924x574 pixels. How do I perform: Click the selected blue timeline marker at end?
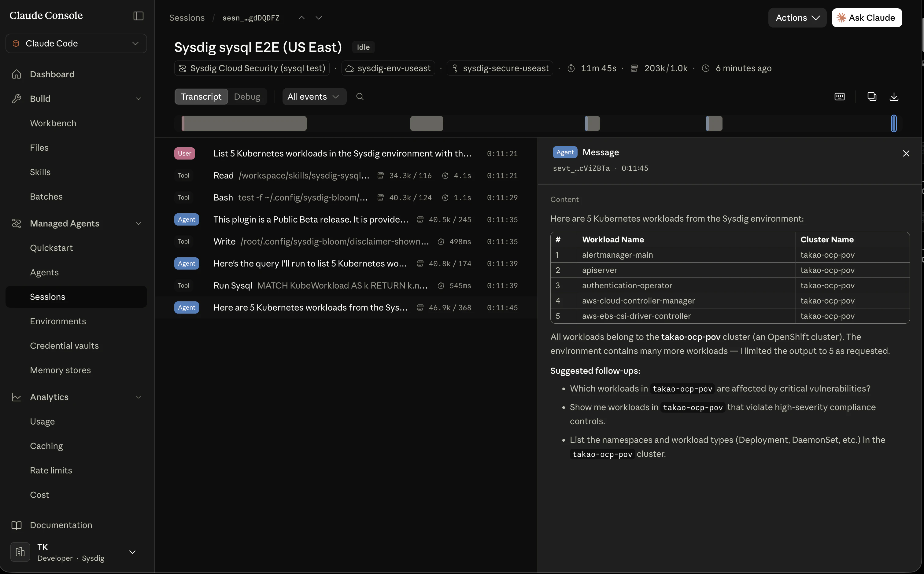[894, 123]
